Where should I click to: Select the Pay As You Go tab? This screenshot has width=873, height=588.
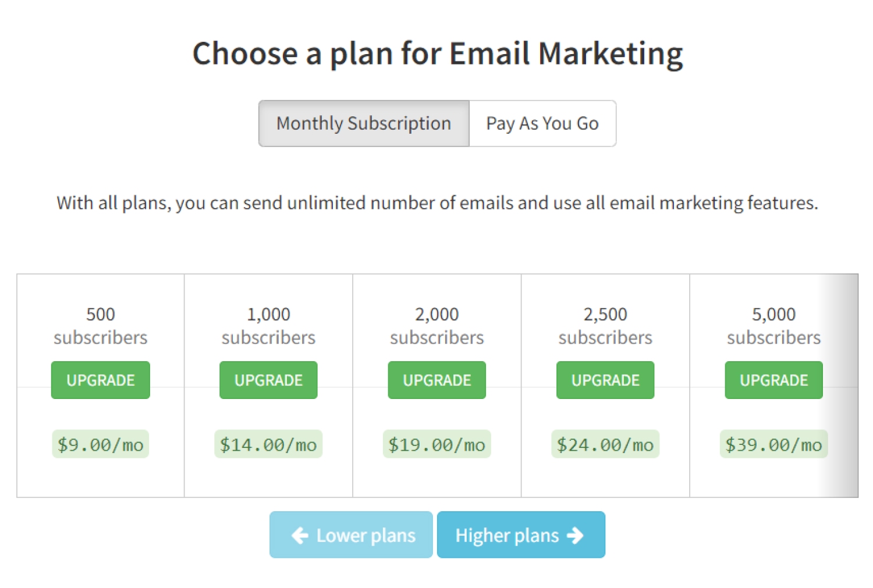(542, 123)
